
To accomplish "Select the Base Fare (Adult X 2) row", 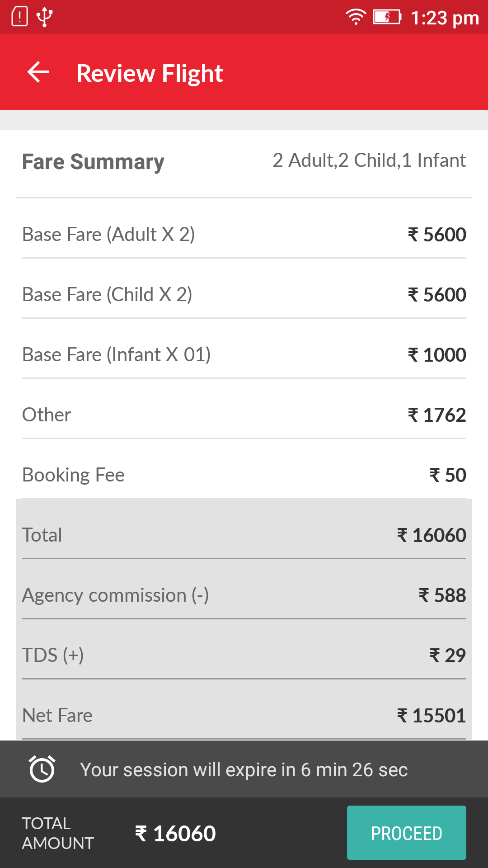I will pos(244,235).
